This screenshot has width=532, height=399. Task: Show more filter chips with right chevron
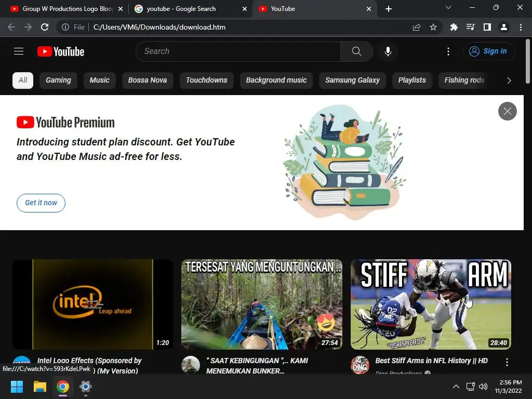509,81
